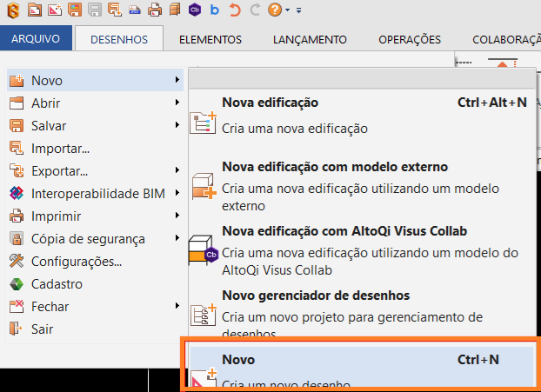Screen dimensions: 541x392
Task: Open the quick access toolbar customize dropdown
Action: coord(298,11)
